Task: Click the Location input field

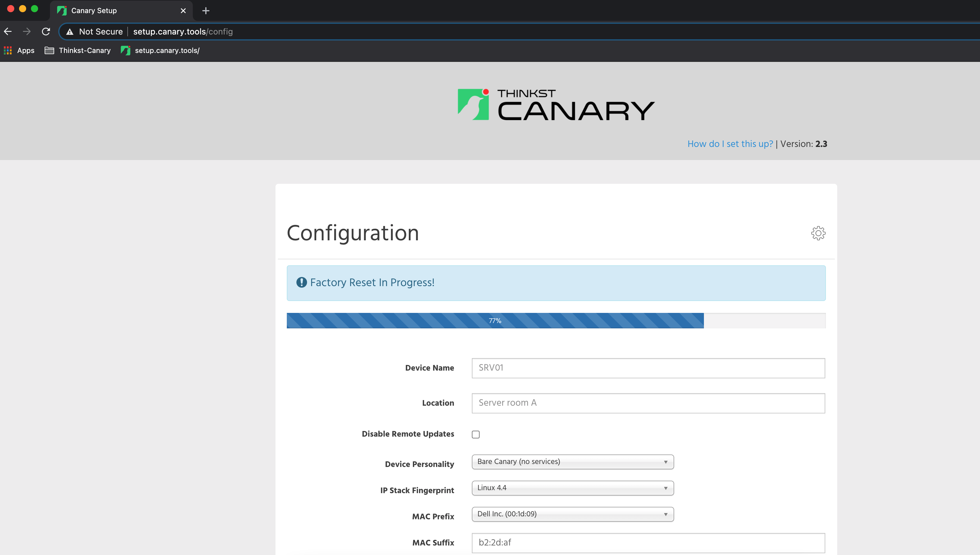Action: [x=648, y=403]
